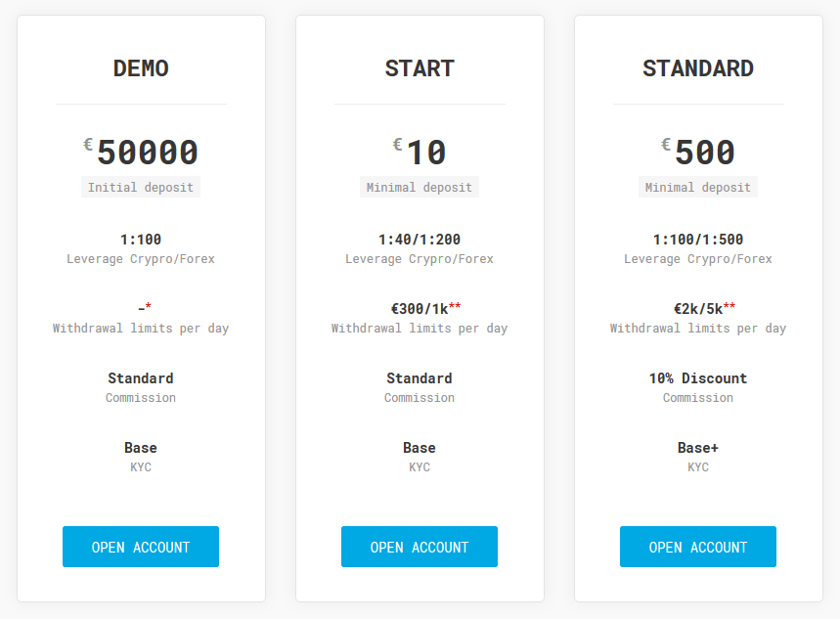Click the euro symbol beside 50000
This screenshot has height=619, width=840.
(88, 144)
